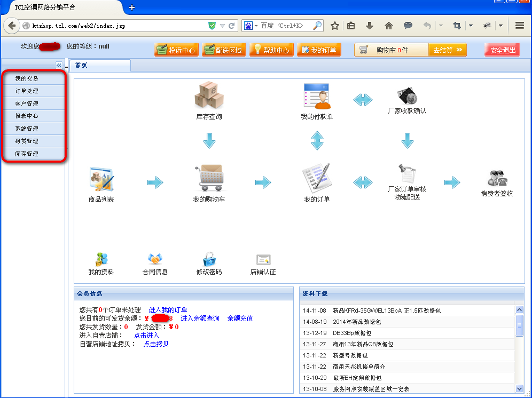The width and height of the screenshot is (532, 398).
Task: Open the 库存查询 boxes icon
Action: click(x=209, y=94)
